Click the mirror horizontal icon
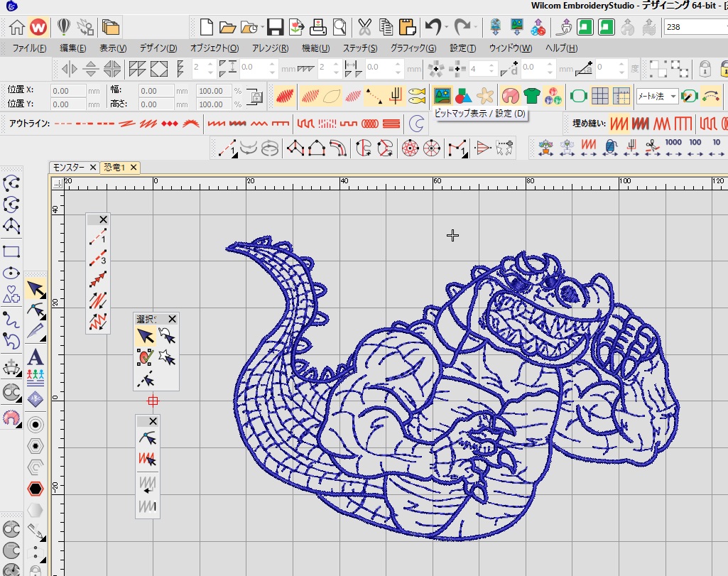 (x=69, y=70)
